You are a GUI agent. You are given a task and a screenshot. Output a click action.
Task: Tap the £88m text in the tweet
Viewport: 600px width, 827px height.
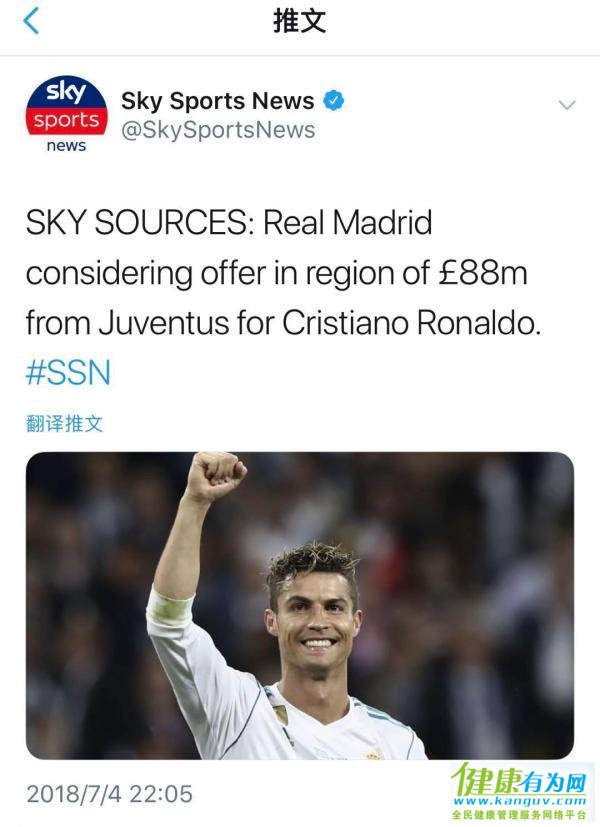click(x=482, y=273)
